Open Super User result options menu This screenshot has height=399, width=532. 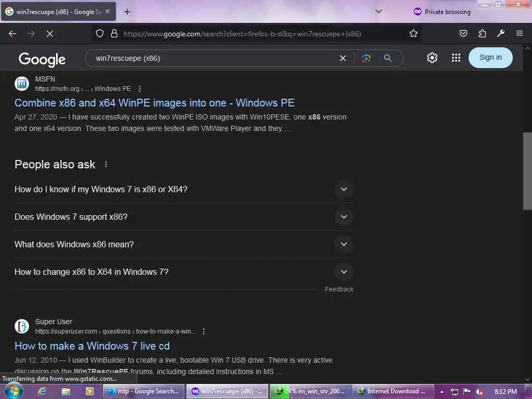click(203, 331)
